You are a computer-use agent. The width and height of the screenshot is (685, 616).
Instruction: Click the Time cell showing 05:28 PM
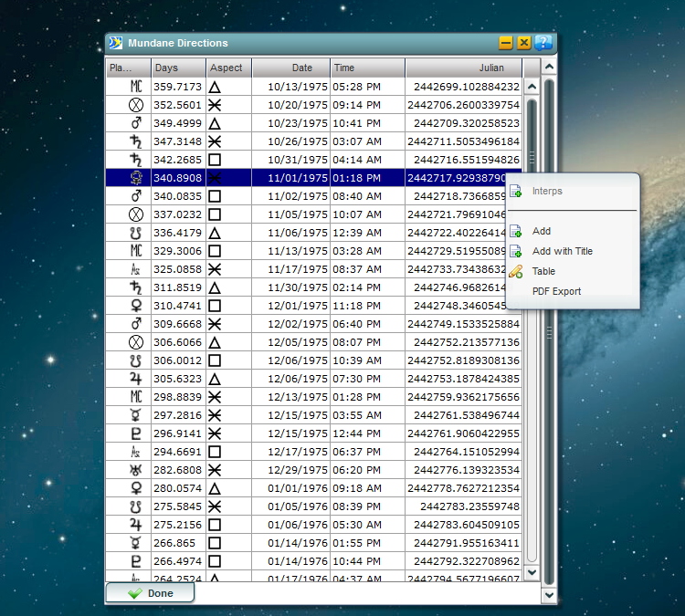(357, 87)
